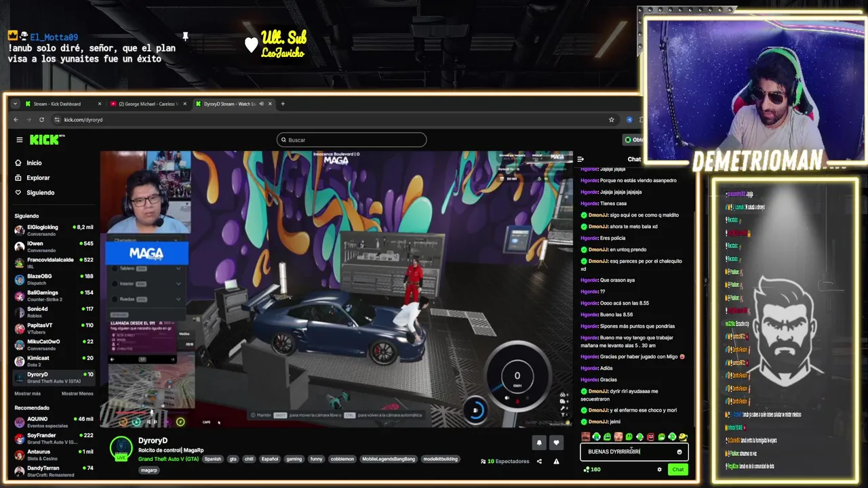Viewport: 868px width, 488px height.
Task: Open Sonic4d channel
Action: coord(54,312)
